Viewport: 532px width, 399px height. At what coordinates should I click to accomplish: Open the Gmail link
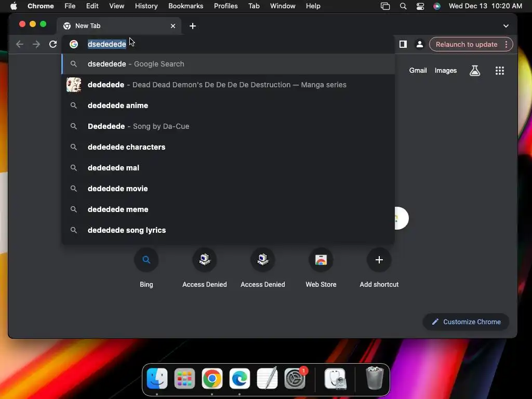(418, 71)
